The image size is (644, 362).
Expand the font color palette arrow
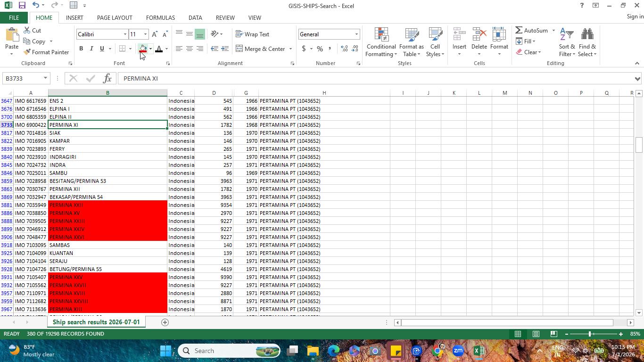tap(166, 49)
